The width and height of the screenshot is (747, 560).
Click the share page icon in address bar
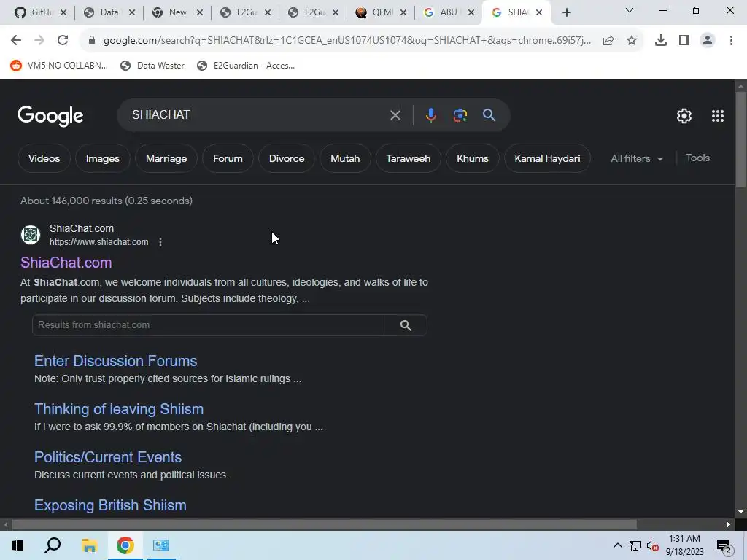(x=608, y=41)
